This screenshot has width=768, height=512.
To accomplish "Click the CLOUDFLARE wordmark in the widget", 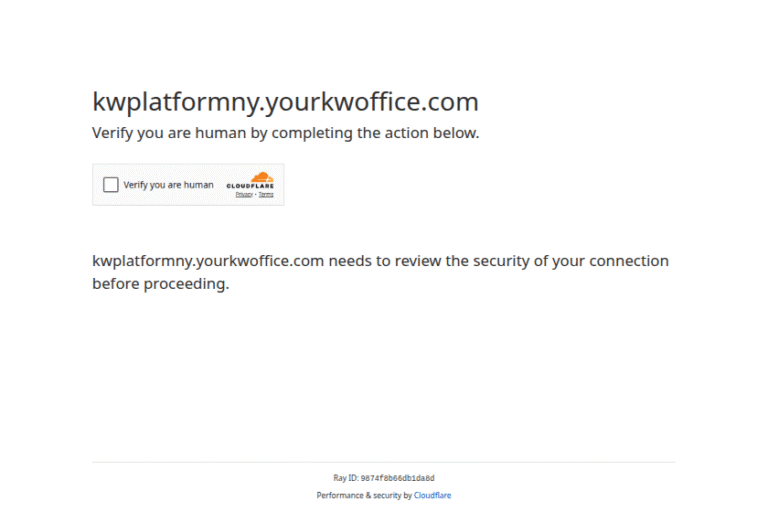I will [250, 186].
